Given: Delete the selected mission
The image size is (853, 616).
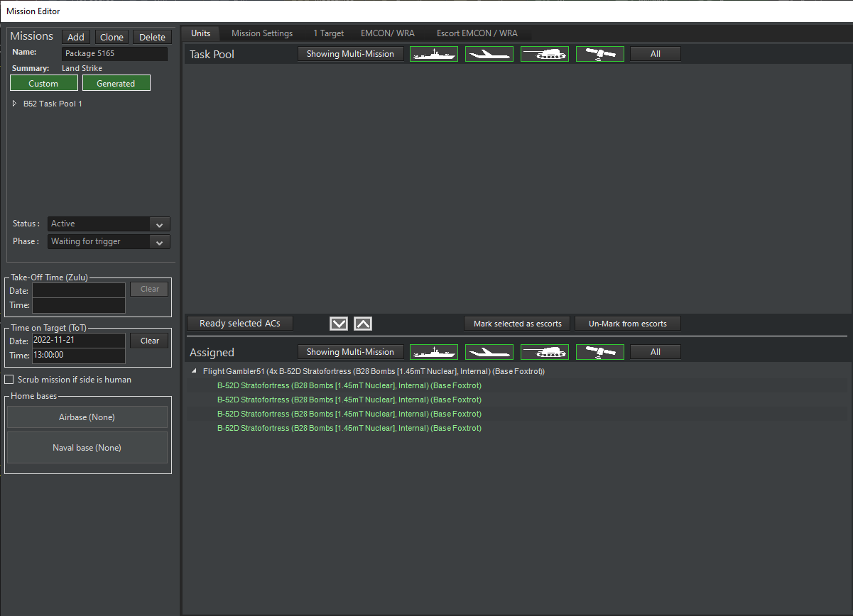Looking at the screenshot, I should 152,37.
